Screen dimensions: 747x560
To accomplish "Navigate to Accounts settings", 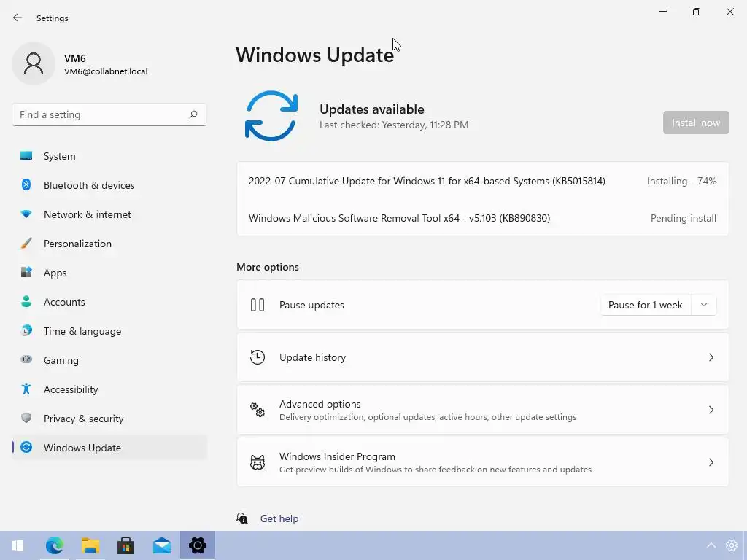I will click(x=109, y=302).
